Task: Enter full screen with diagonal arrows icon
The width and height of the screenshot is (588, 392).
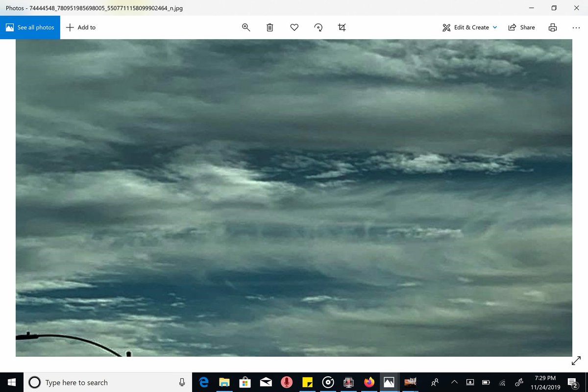Action: (576, 361)
